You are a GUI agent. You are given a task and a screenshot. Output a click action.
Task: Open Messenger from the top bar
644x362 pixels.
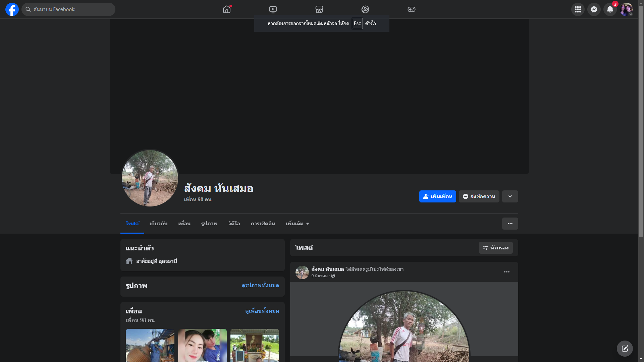click(x=594, y=9)
